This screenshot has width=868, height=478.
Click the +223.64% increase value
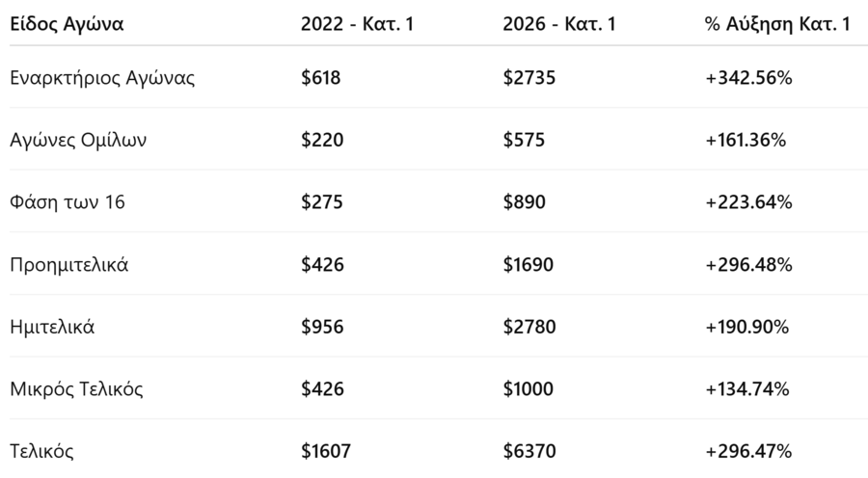[748, 202]
